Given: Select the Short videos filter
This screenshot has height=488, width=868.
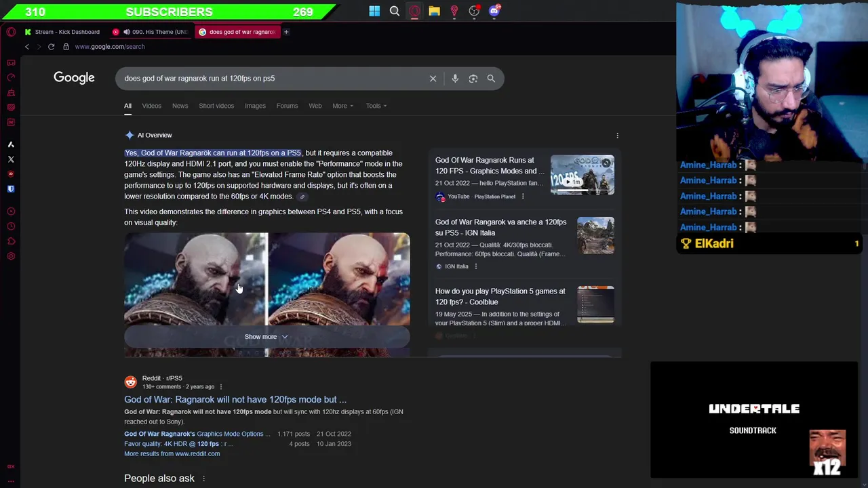Looking at the screenshot, I should pos(216,106).
